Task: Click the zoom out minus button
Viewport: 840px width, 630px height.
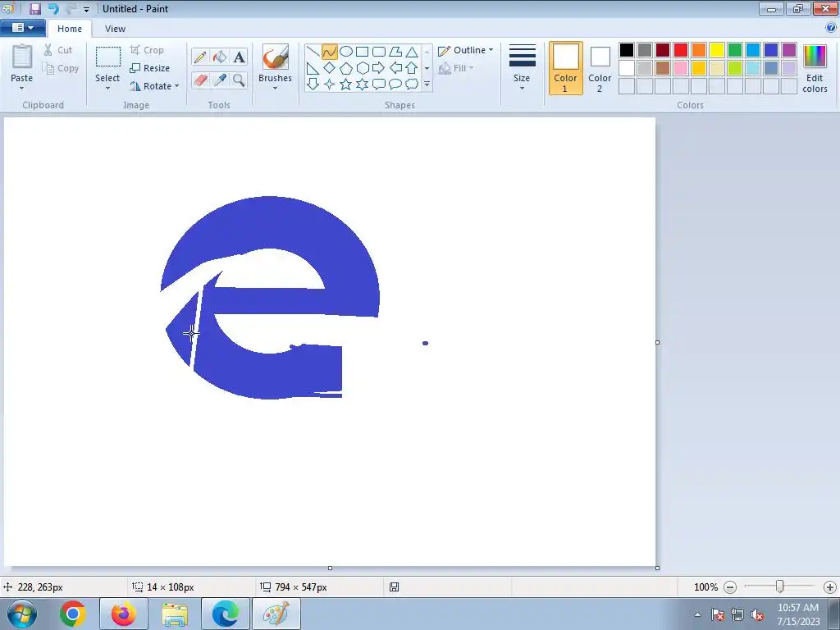Action: 730,587
